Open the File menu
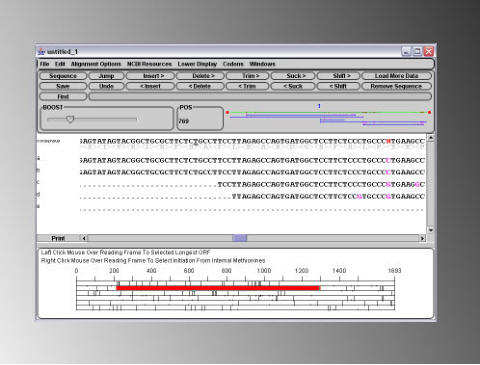The height and width of the screenshot is (365, 480). point(44,64)
